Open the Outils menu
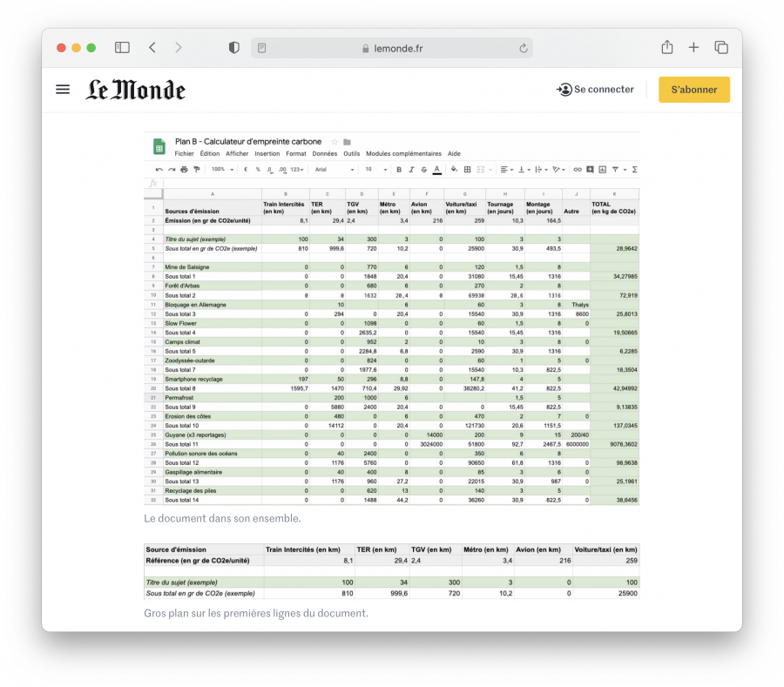 point(352,153)
